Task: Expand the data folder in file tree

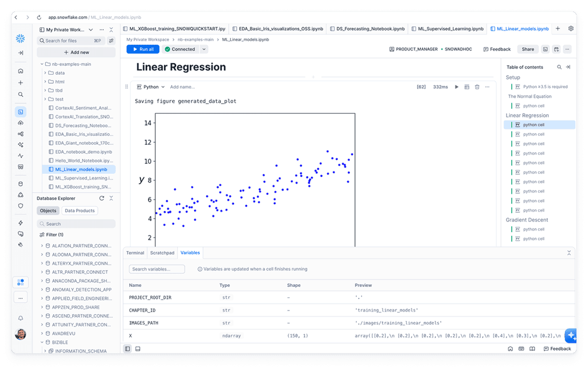Action: (45, 73)
